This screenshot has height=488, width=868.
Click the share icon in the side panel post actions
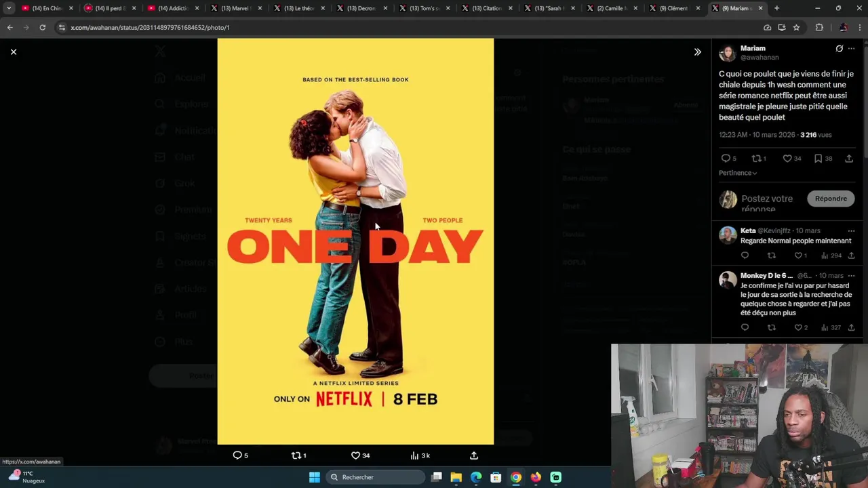click(x=849, y=159)
